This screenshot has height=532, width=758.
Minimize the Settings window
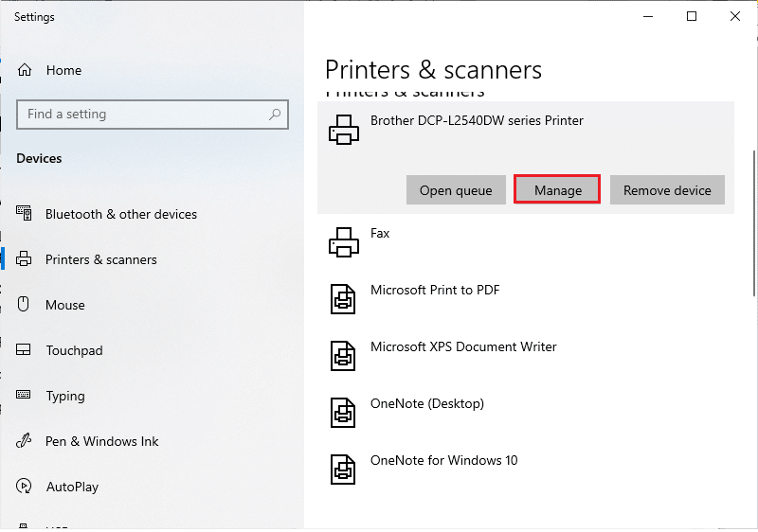[648, 16]
